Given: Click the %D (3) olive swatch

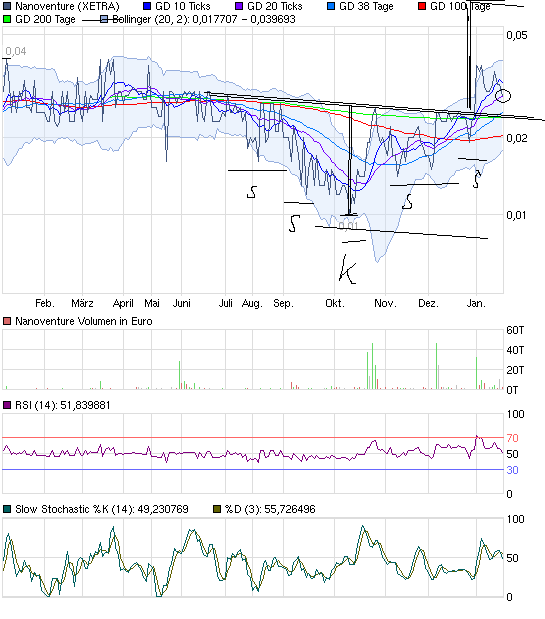Looking at the screenshot, I should click(x=217, y=509).
